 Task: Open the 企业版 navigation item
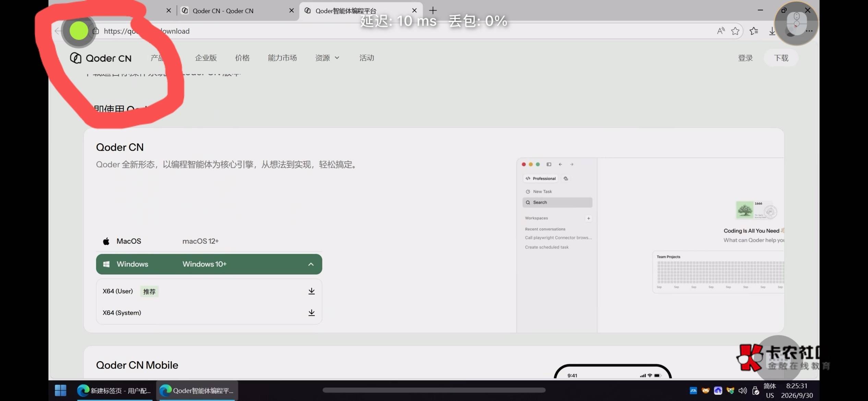click(x=206, y=58)
